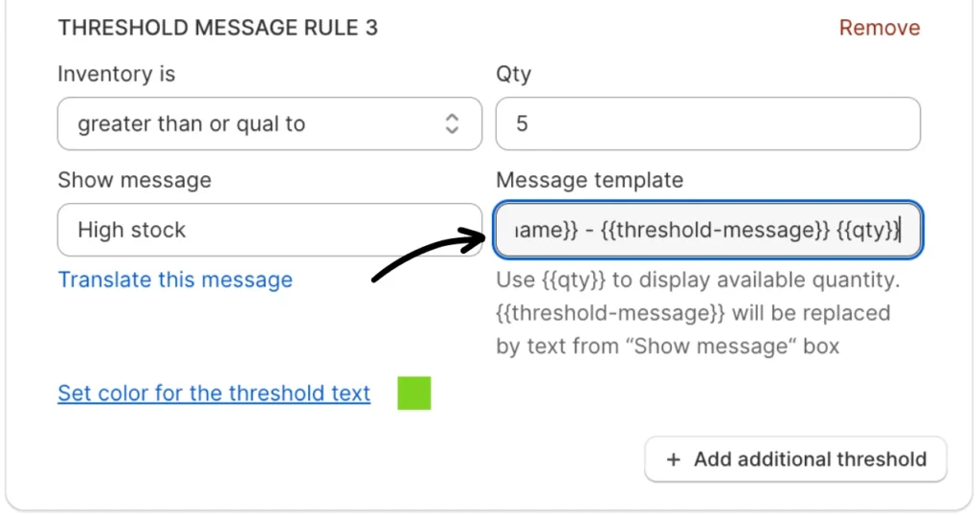Click the 'THRESHOLD MESSAGE RULE 3' heading

[217, 28]
